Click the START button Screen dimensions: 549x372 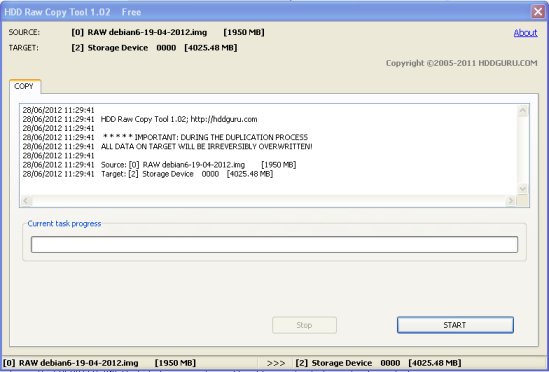point(455,325)
